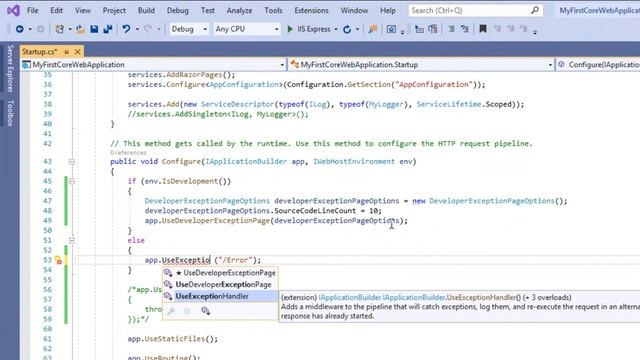Collapse the else block on line 51
This screenshot has width=640, height=360.
click(x=72, y=240)
